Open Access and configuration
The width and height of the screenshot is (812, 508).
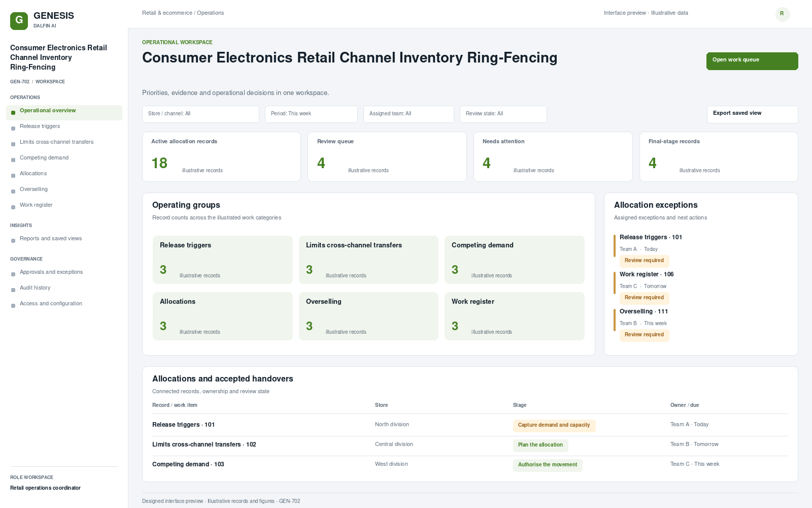(x=64, y=304)
